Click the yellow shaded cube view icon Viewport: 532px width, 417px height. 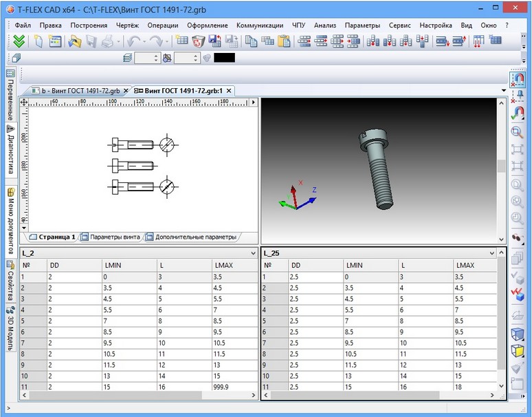pos(518,351)
